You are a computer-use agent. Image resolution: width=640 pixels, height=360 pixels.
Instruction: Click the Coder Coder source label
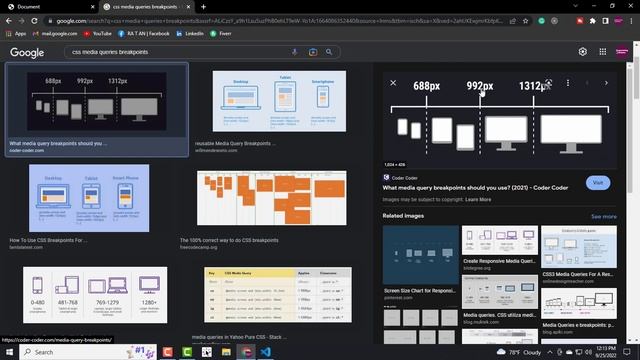point(404,178)
